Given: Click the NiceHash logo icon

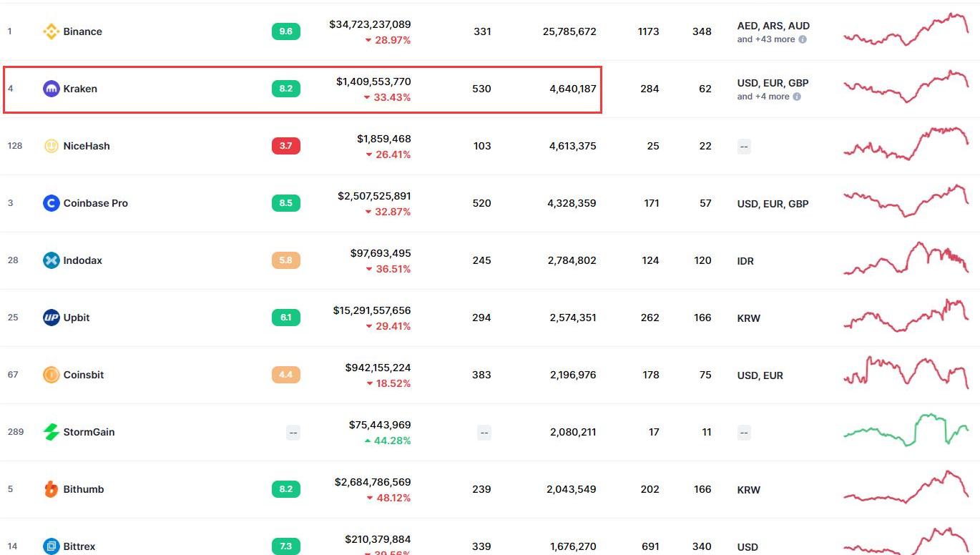Looking at the screenshot, I should click(51, 146).
